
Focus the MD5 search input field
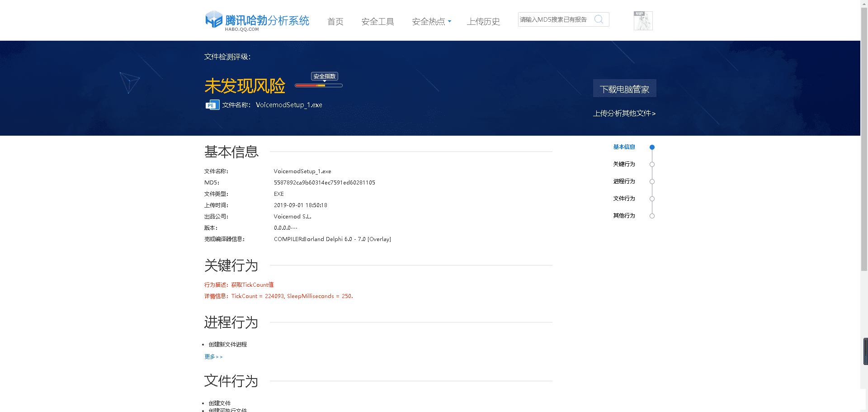(x=556, y=19)
